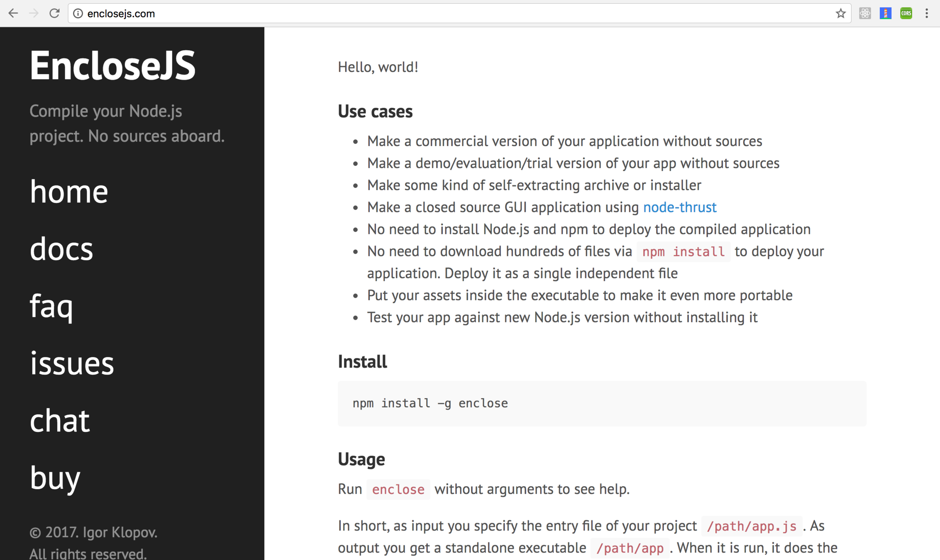Open the docs sidebar page
This screenshot has width=940, height=560.
coord(61,249)
